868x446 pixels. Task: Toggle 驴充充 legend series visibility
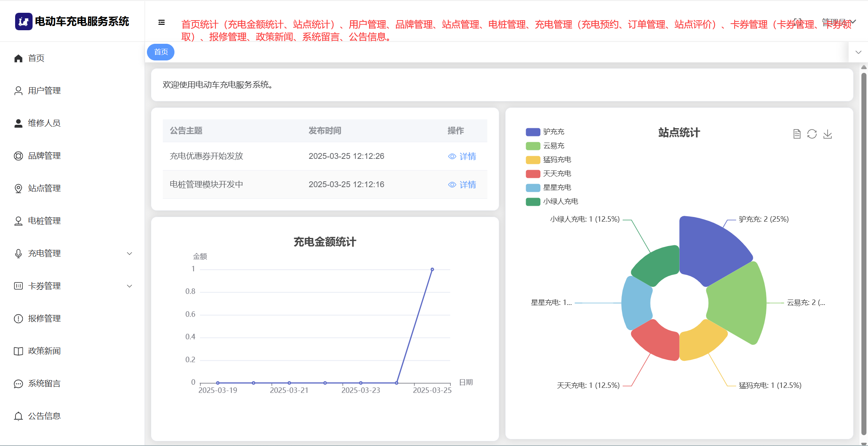click(x=533, y=132)
